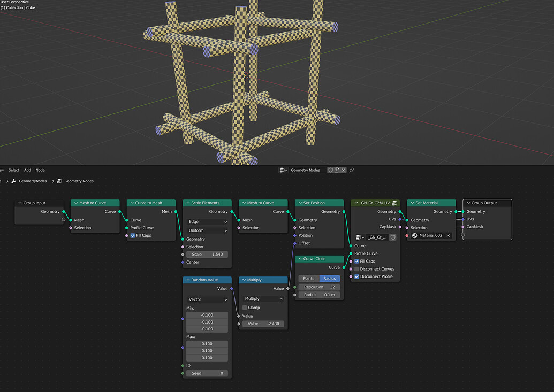Open the Add menu
Image resolution: width=554 pixels, height=392 pixels.
[x=27, y=170]
